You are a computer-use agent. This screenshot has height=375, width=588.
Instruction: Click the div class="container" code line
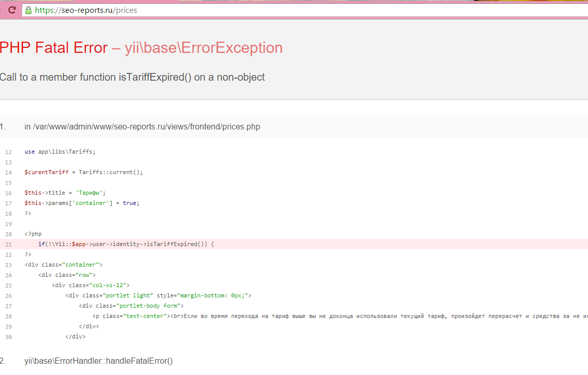coord(64,265)
